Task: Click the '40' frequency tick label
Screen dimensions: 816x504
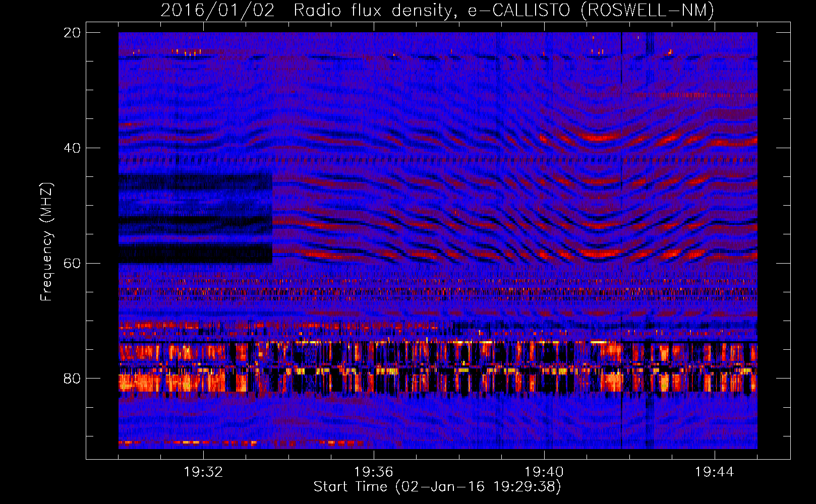Action: 72,148
